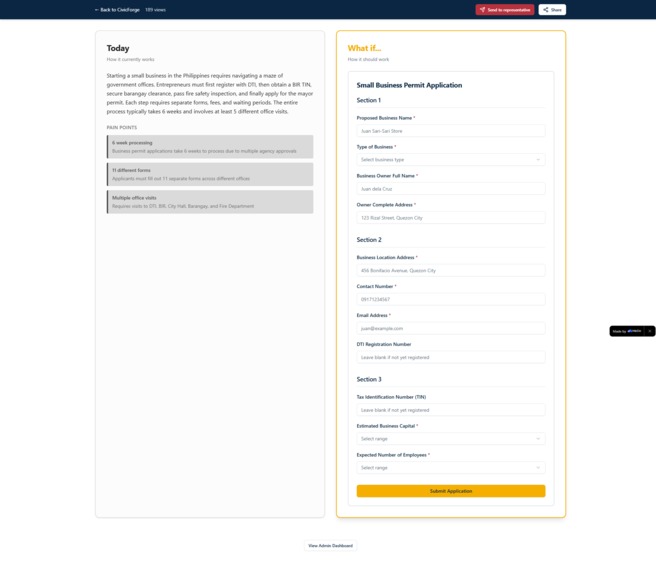This screenshot has height=573, width=656.
Task: Click the Today heading
Action: (118, 48)
